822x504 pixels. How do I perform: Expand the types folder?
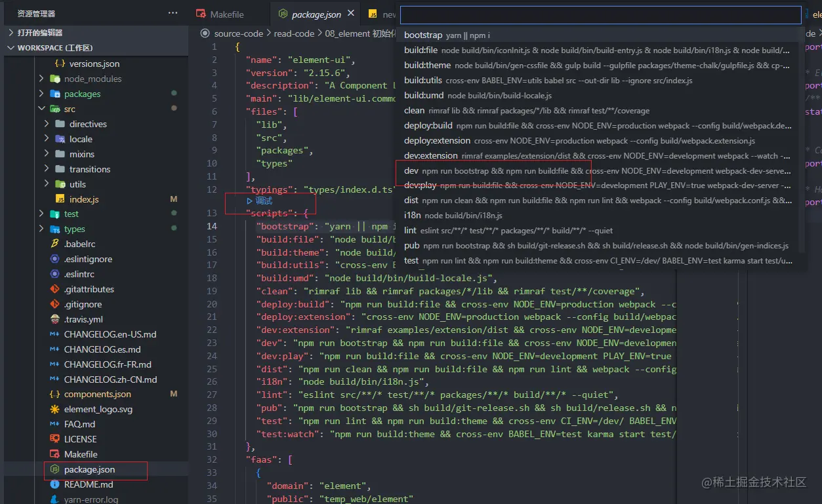41,229
